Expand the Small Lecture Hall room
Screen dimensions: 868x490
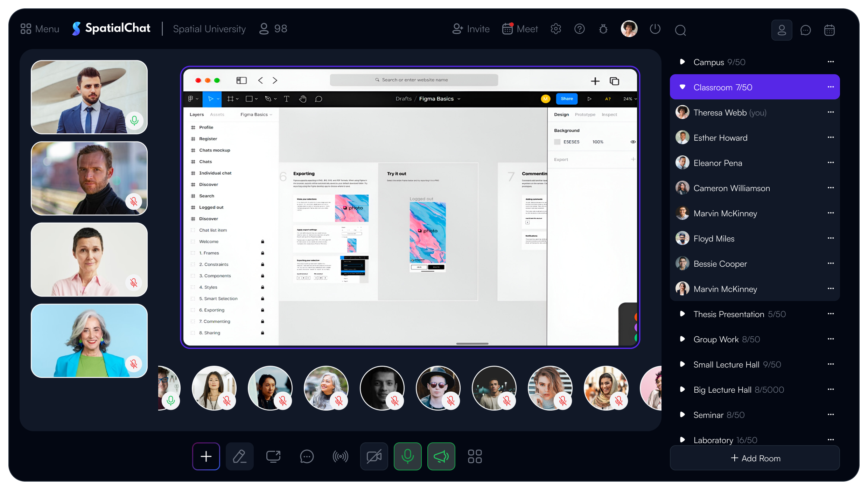tap(682, 364)
